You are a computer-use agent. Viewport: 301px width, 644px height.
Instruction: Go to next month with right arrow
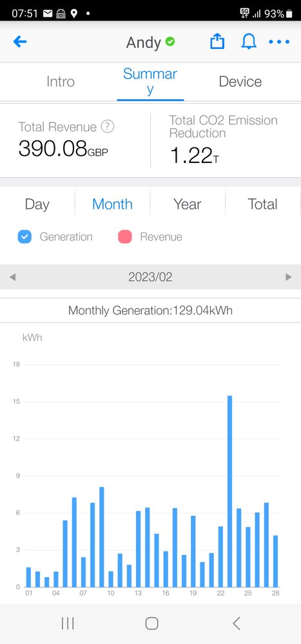tap(288, 277)
